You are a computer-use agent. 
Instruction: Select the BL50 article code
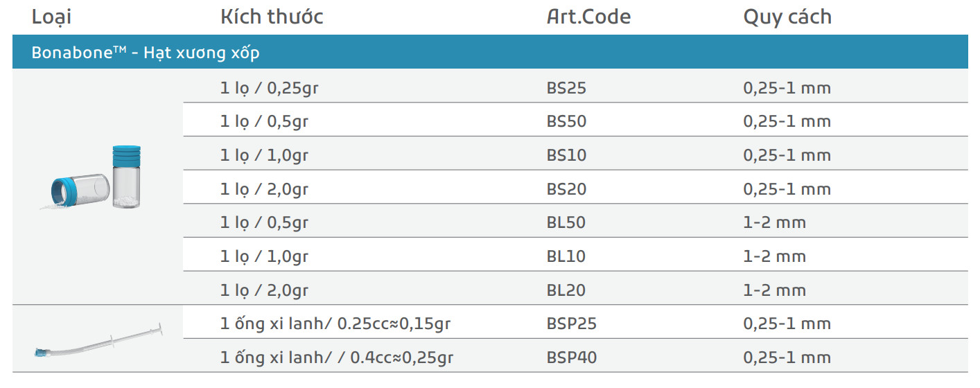point(566,222)
